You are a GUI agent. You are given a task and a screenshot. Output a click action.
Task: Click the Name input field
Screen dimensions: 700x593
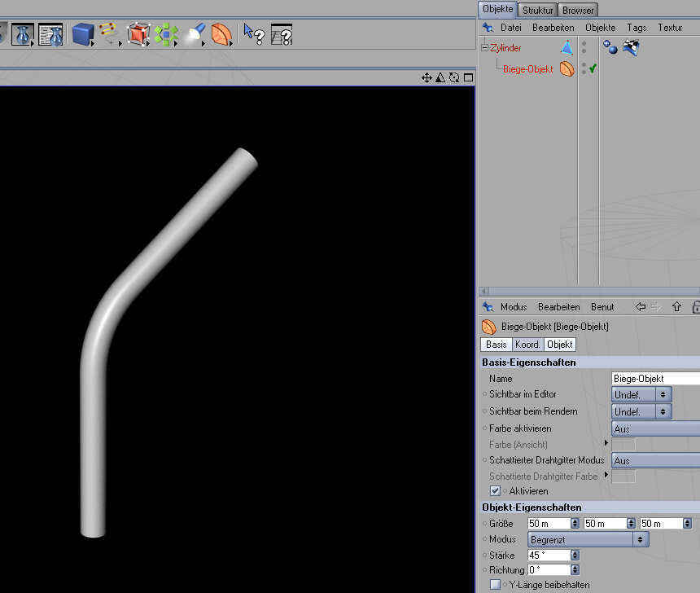656,379
